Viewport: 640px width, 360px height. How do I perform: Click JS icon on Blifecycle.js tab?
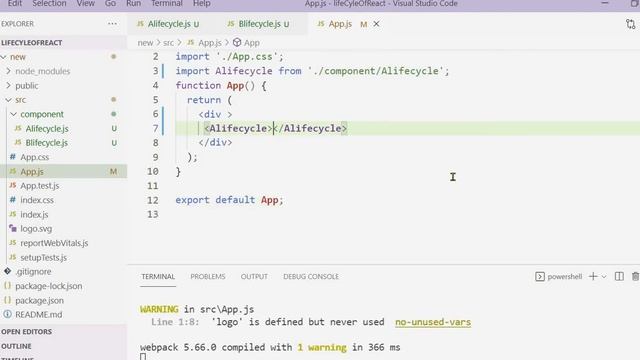231,24
